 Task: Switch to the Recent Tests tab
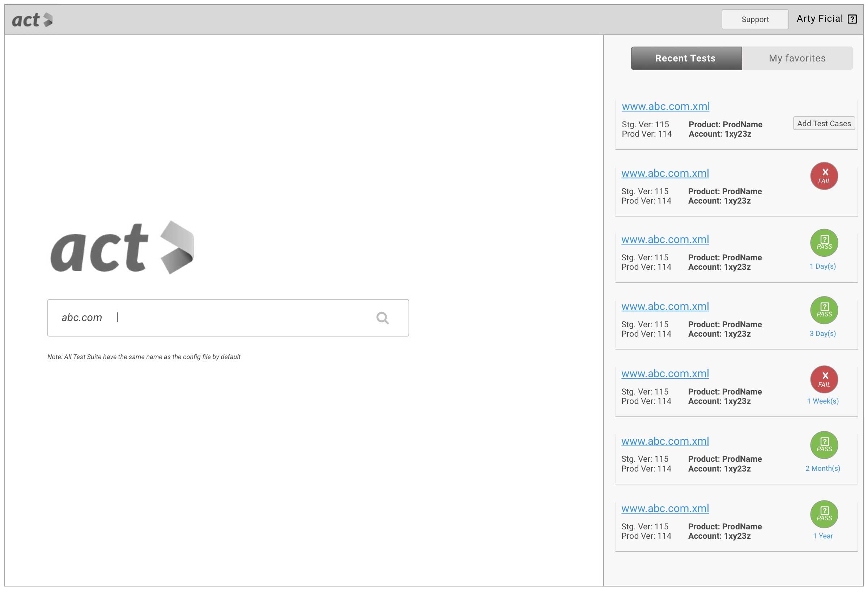[x=686, y=58]
